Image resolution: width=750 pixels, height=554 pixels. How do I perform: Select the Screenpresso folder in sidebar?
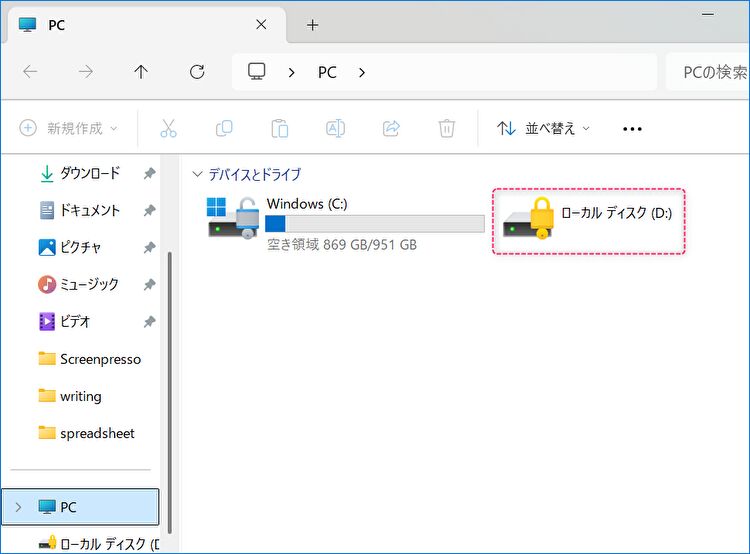(x=100, y=359)
